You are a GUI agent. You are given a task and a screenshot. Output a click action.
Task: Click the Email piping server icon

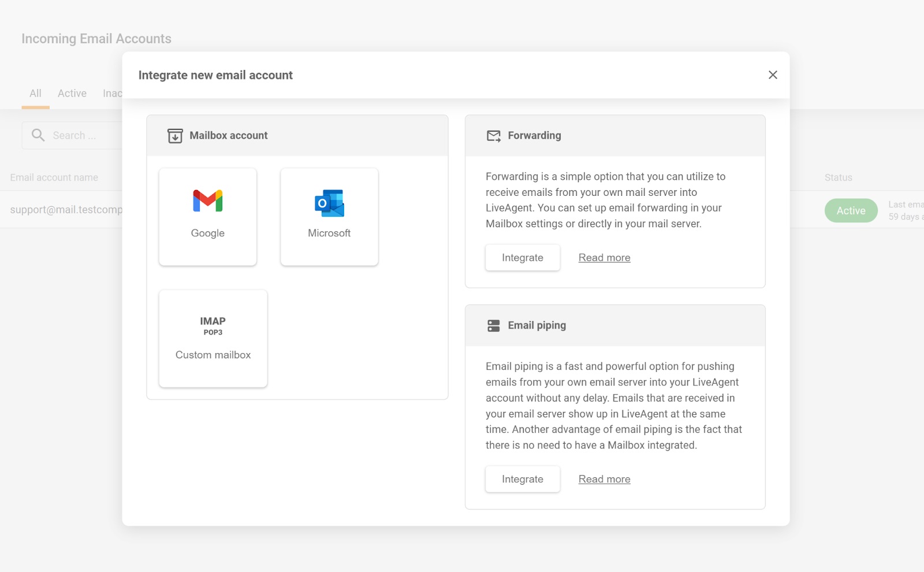pos(493,326)
